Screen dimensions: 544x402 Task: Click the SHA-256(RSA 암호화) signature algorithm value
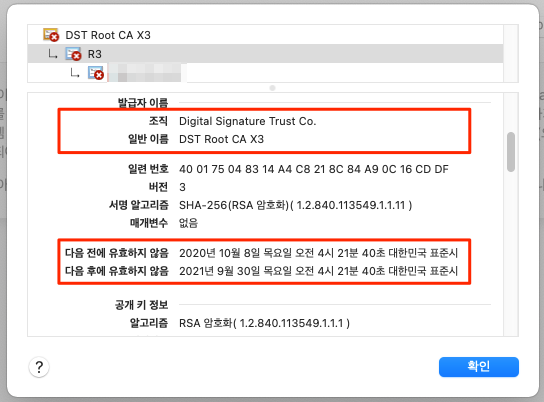296,205
